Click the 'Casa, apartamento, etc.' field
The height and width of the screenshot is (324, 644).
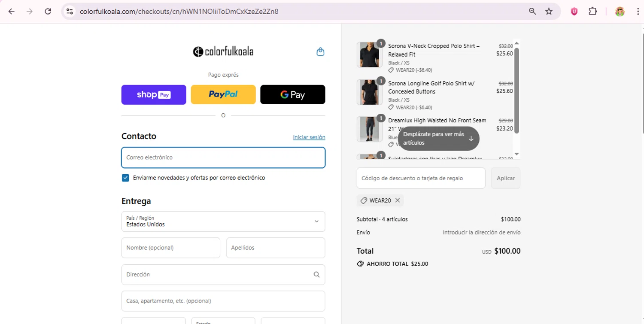[x=223, y=301]
